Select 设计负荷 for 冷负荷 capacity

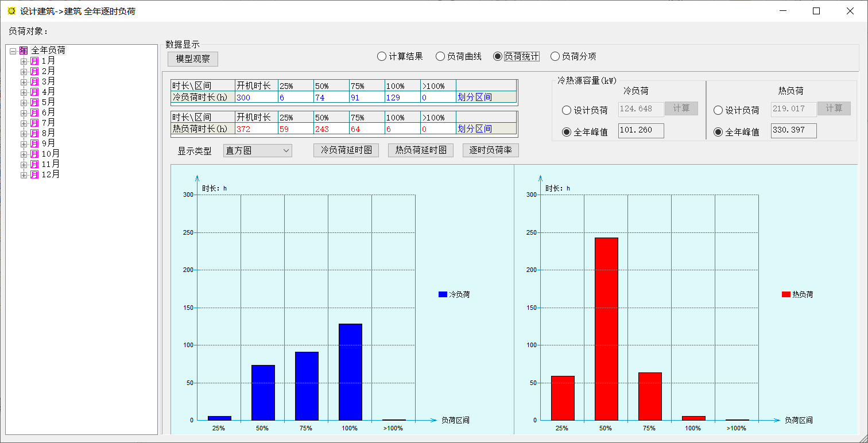pyautogui.click(x=567, y=110)
